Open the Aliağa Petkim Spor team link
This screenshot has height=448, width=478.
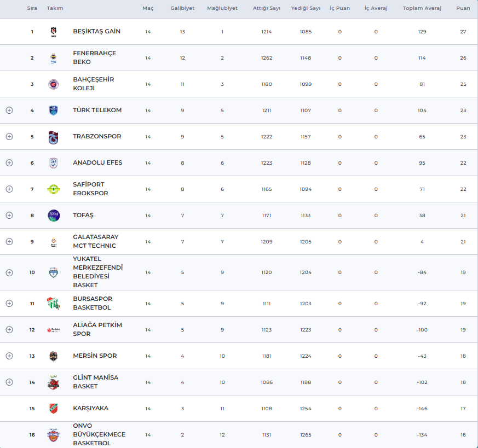point(97,329)
